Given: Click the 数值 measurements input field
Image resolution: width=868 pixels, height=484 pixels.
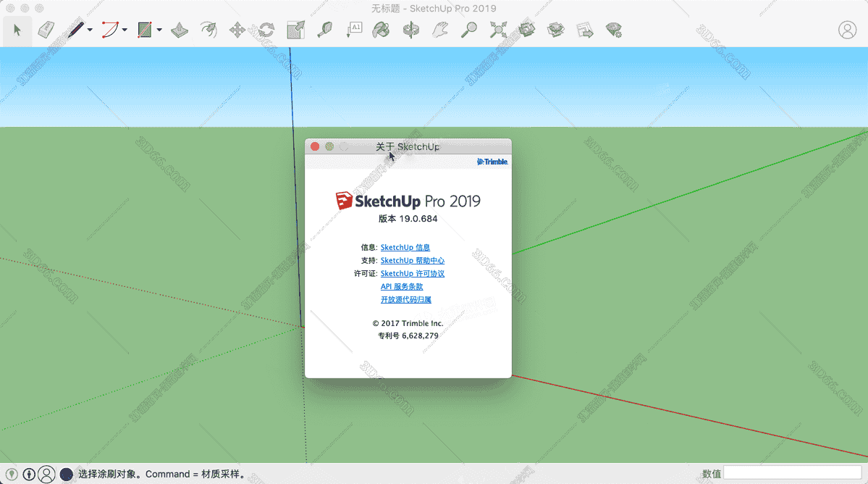Looking at the screenshot, I should [792, 473].
